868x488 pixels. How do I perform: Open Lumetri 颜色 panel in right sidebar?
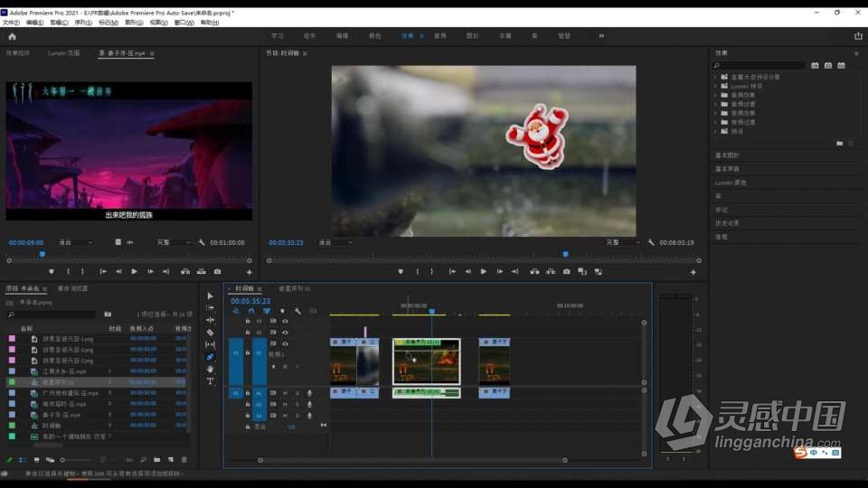tap(731, 183)
